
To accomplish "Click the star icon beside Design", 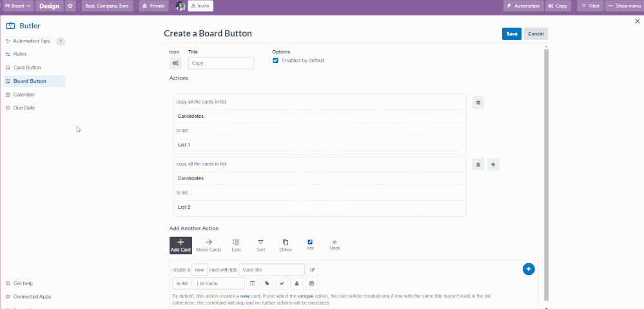I will pyautogui.click(x=71, y=6).
